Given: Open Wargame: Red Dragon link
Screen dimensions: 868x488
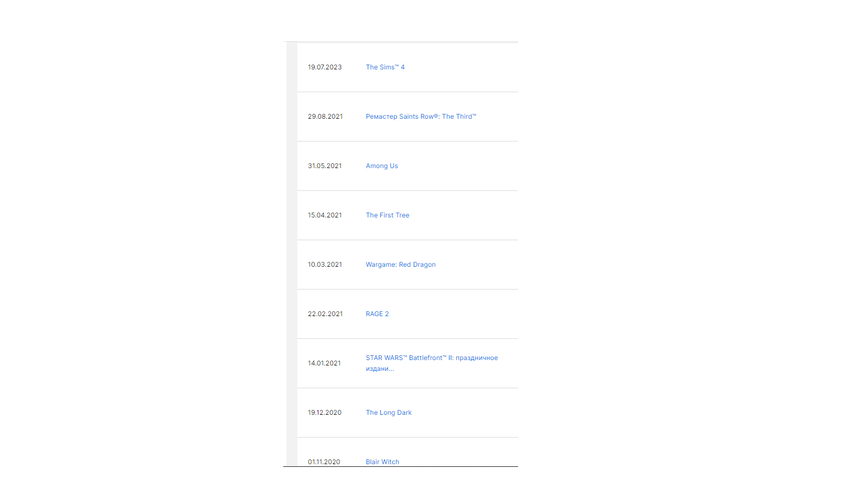Looking at the screenshot, I should (400, 265).
